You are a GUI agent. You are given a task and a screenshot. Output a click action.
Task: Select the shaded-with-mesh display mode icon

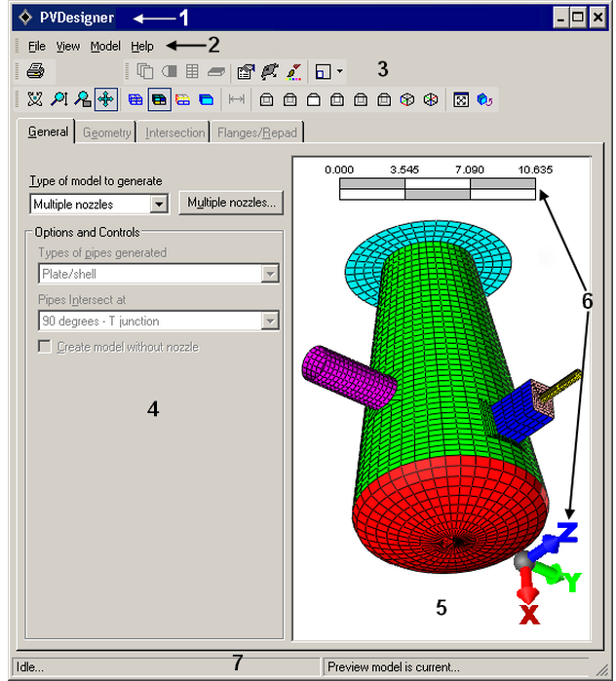[159, 100]
